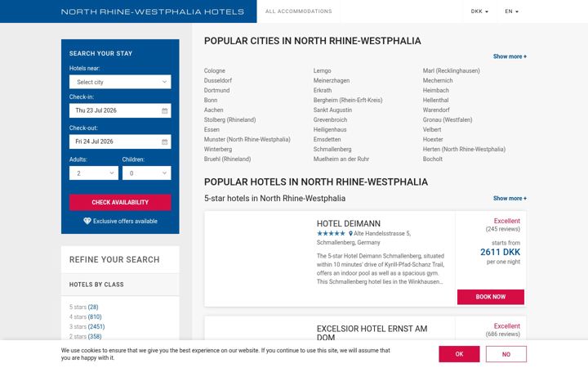Click the Check Availability button
This screenshot has width=588, height=368.
coord(120,203)
